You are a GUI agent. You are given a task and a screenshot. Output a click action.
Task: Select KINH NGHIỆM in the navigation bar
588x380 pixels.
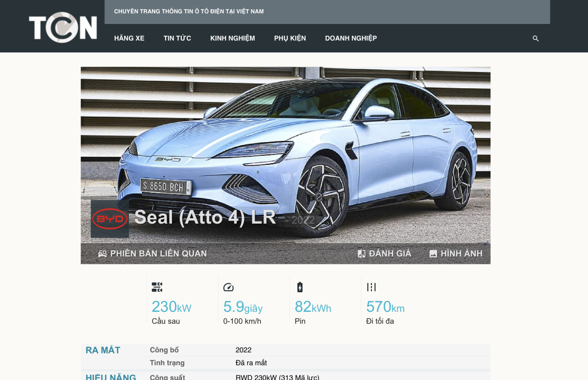coord(233,38)
